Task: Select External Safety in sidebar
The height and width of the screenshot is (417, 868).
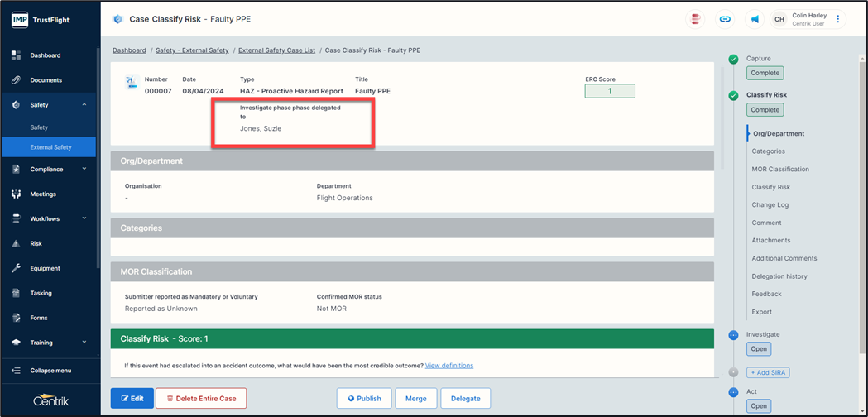Action: pyautogui.click(x=50, y=147)
